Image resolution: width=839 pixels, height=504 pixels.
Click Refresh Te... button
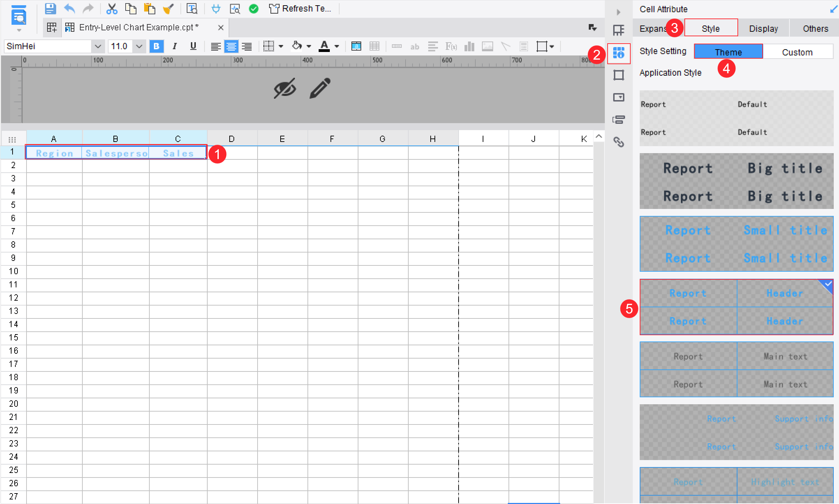click(x=300, y=9)
